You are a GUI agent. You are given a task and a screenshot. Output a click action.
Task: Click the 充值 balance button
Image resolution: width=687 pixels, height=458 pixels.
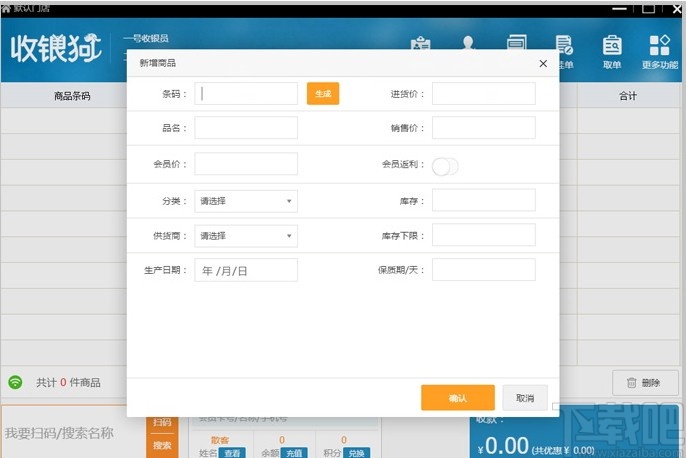click(x=294, y=453)
